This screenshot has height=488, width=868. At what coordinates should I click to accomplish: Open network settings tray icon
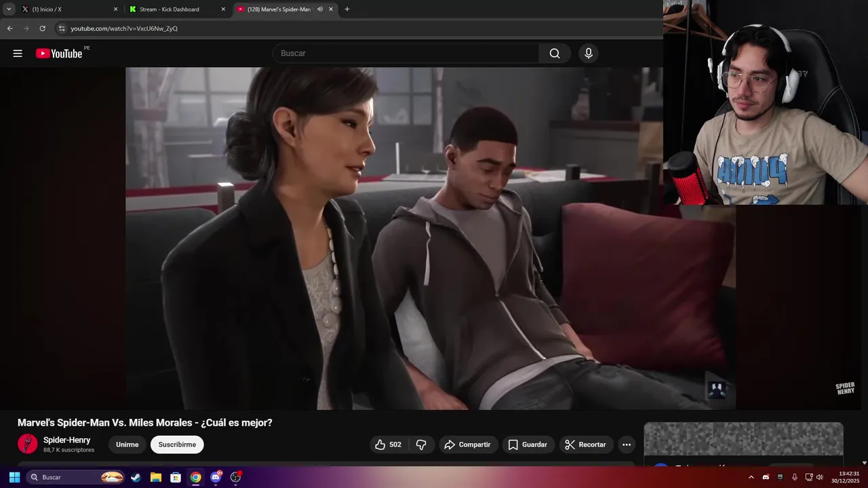click(808, 477)
